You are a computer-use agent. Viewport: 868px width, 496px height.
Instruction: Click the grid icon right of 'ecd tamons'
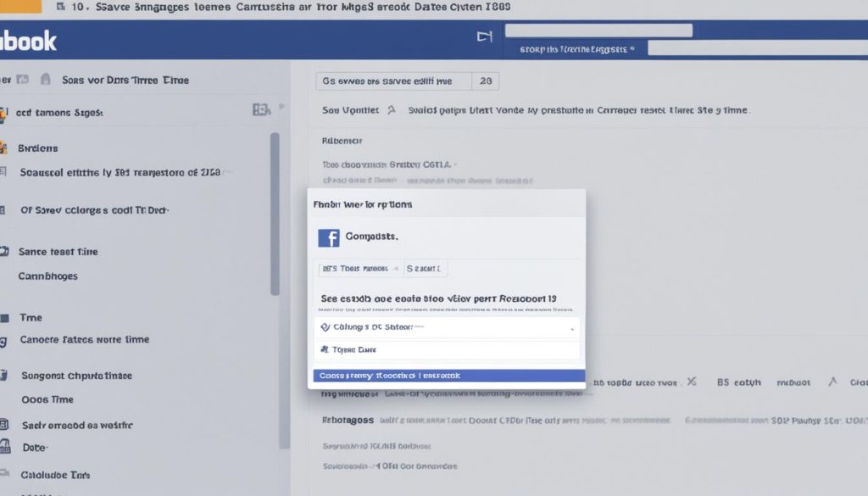click(261, 109)
